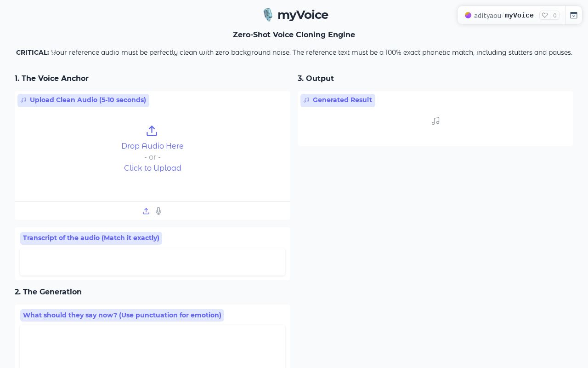The width and height of the screenshot is (588, 368).
Task: Click the 2. The Generation heading
Action: (48, 292)
